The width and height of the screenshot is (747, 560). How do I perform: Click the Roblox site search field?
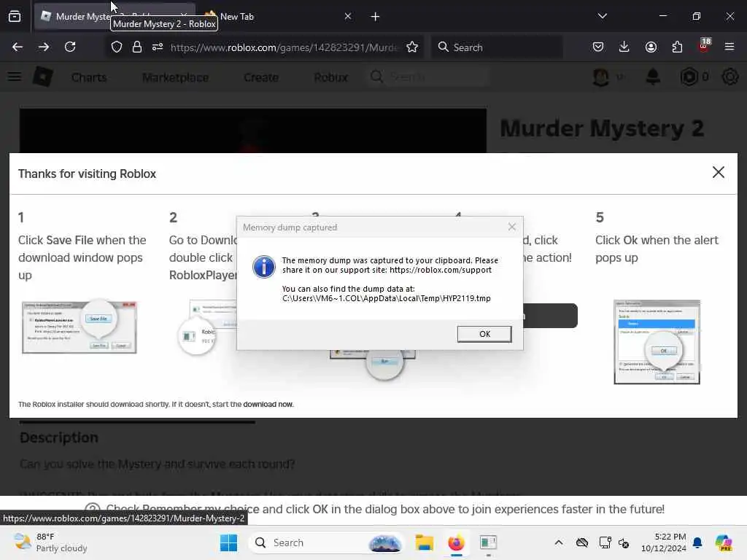pos(427,77)
